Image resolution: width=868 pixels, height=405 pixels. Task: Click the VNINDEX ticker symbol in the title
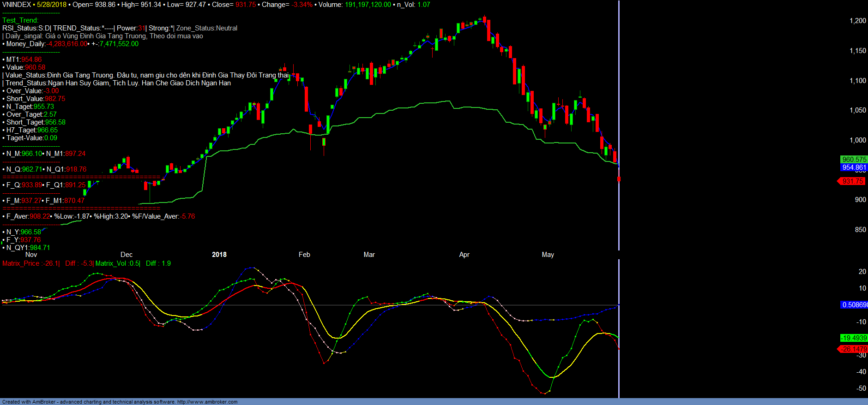click(17, 5)
